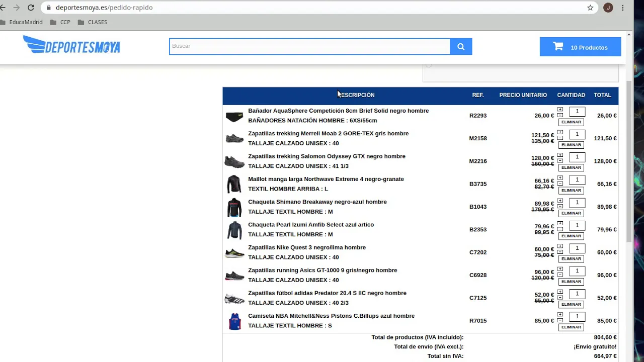Reload the page with browser refresh icon

[31, 8]
